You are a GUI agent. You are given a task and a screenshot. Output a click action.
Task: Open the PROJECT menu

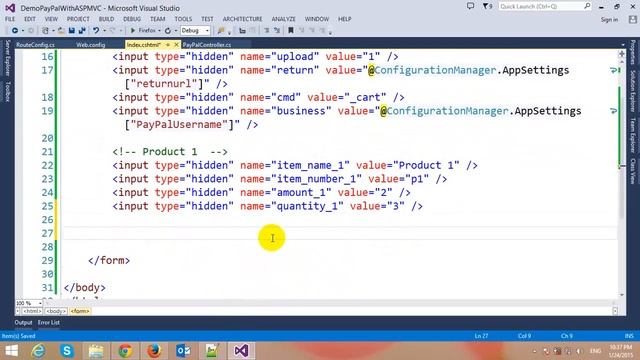point(78,19)
